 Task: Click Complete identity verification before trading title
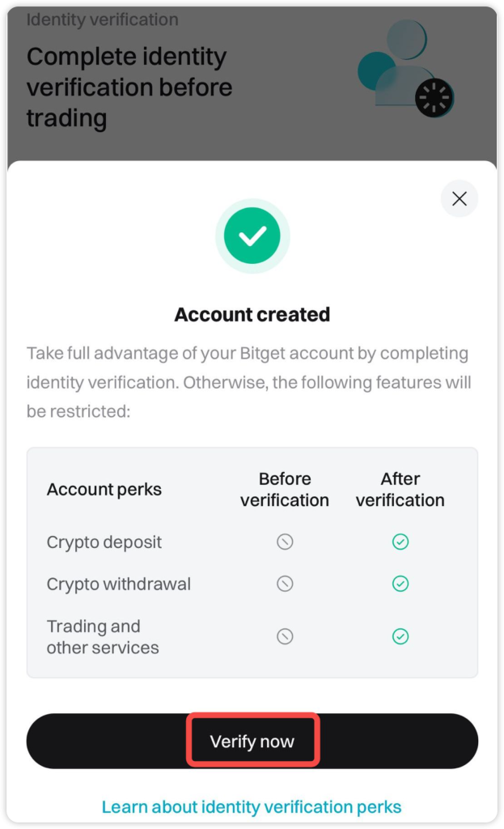129,87
